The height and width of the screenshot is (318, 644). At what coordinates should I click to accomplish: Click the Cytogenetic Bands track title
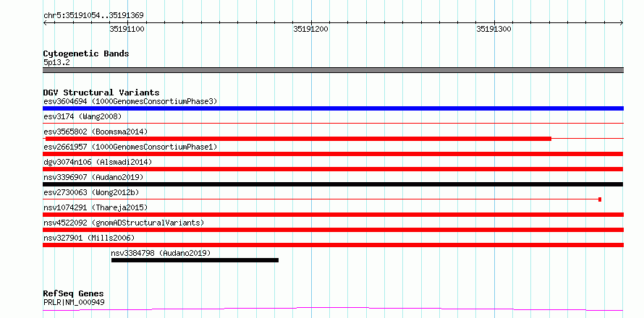point(86,53)
